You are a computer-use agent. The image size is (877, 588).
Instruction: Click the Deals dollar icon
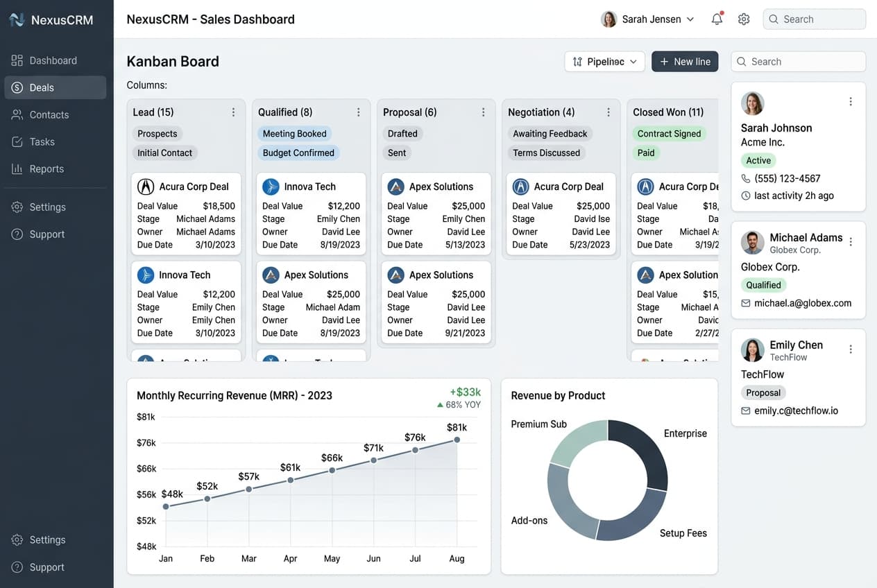[x=17, y=87]
